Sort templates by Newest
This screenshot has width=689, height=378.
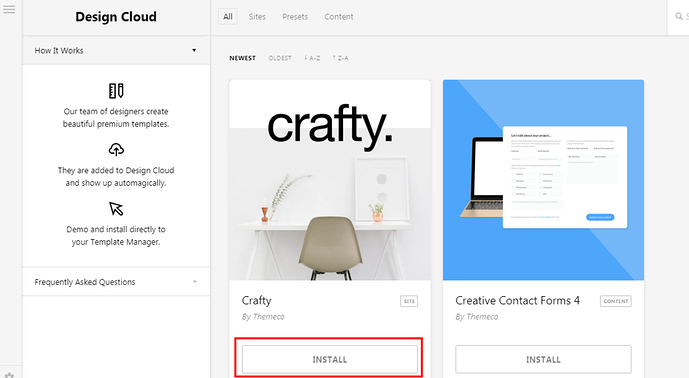[242, 58]
